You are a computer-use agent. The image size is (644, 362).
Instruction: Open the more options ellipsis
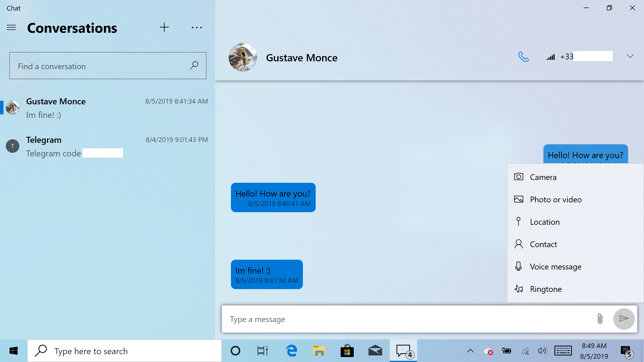(196, 28)
